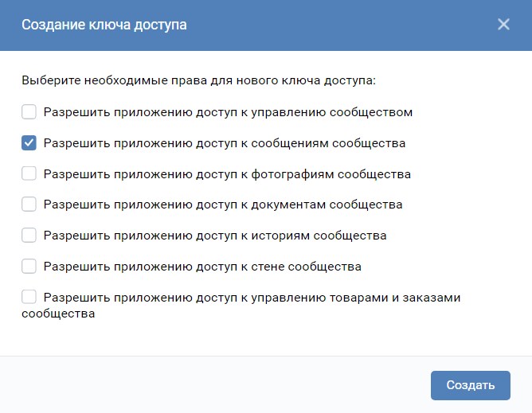Check the goods and orders management checkbox
The height and width of the screenshot is (413, 532).
(29, 297)
